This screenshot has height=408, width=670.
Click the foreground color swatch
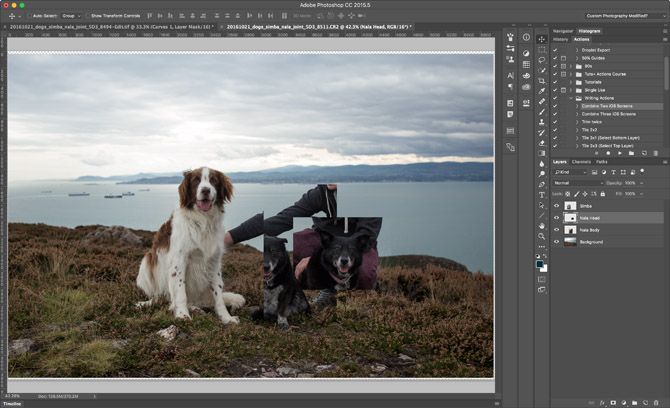click(540, 264)
